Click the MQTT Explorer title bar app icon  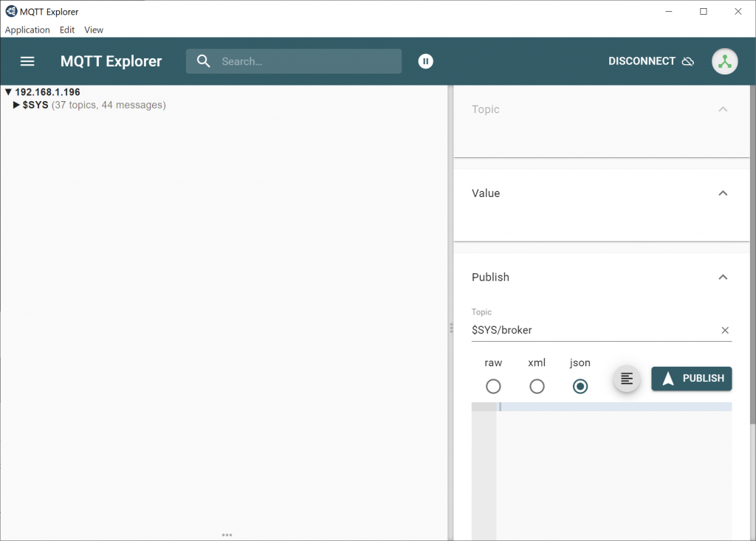(11, 11)
